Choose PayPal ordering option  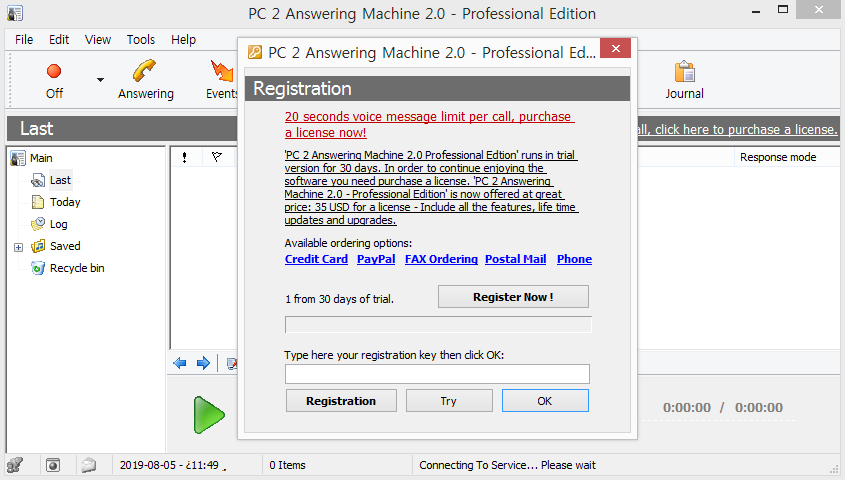pos(376,259)
